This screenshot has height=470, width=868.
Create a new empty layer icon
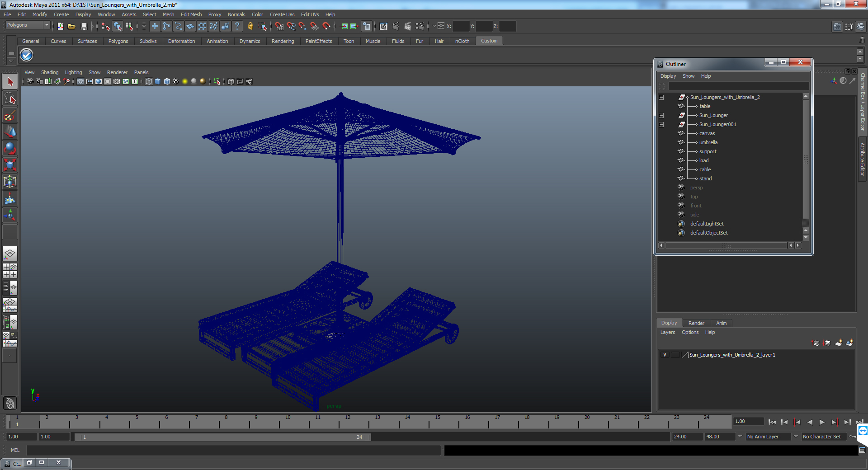(839, 343)
